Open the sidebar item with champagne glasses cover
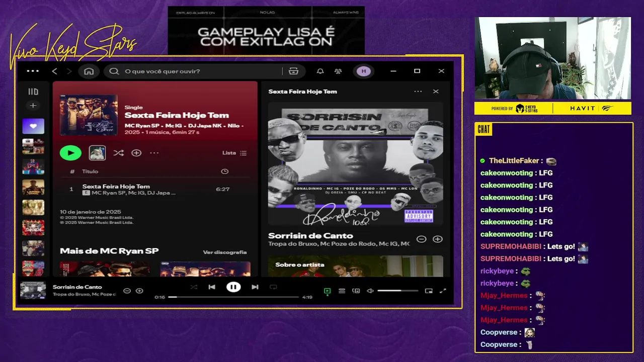This screenshot has height=362, width=644. click(x=33, y=208)
